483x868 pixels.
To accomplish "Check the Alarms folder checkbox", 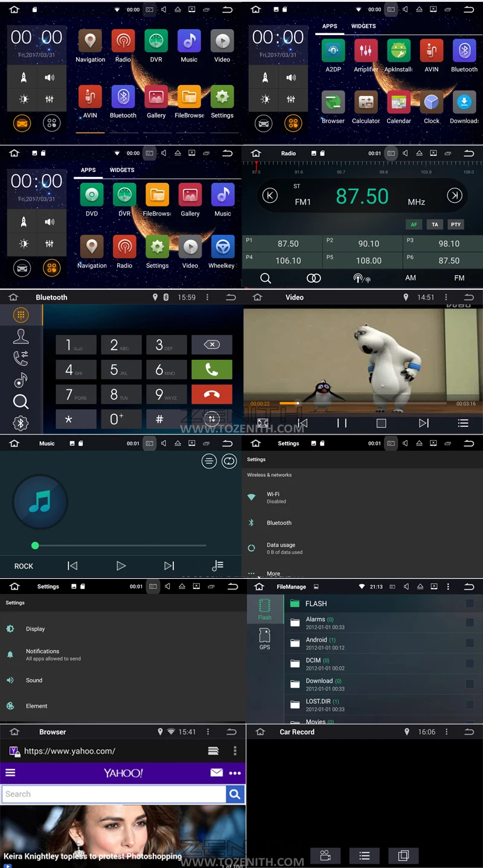I will [470, 622].
